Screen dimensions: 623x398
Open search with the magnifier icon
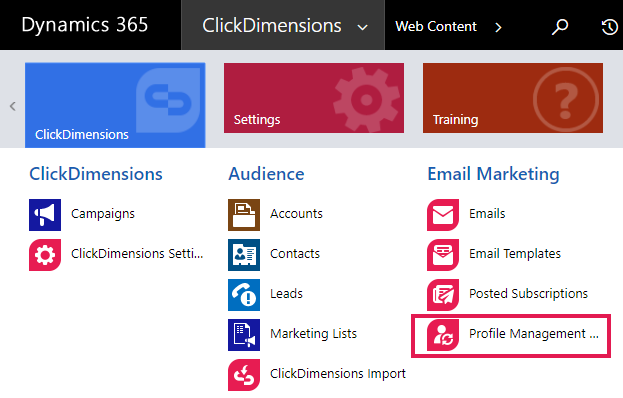560,27
